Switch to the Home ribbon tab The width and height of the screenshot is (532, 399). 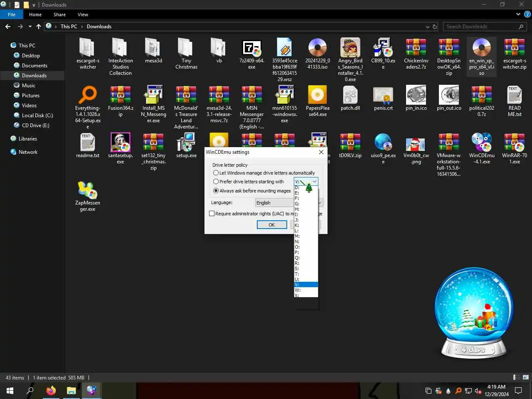[35, 15]
